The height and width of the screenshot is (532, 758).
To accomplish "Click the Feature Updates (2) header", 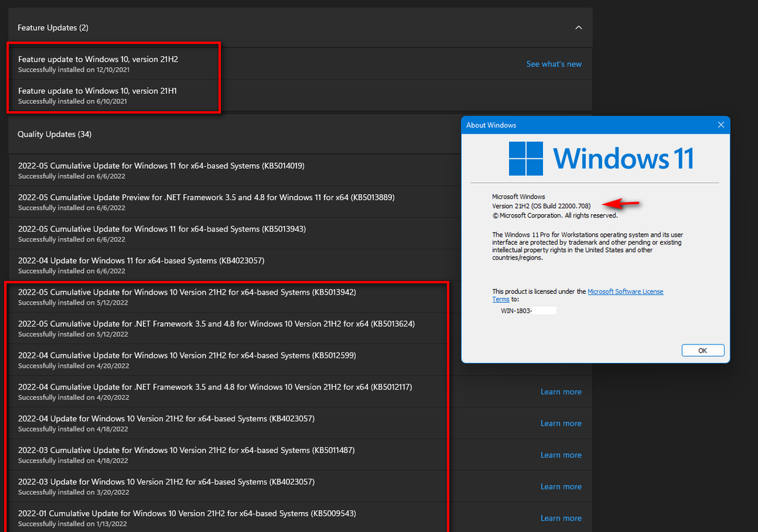I will 300,27.
